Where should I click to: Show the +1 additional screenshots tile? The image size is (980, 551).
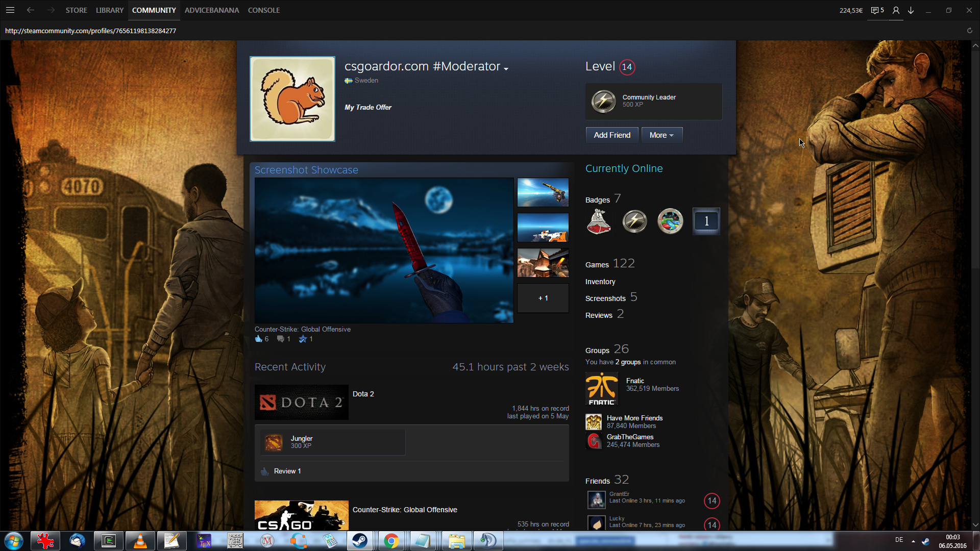[543, 298]
